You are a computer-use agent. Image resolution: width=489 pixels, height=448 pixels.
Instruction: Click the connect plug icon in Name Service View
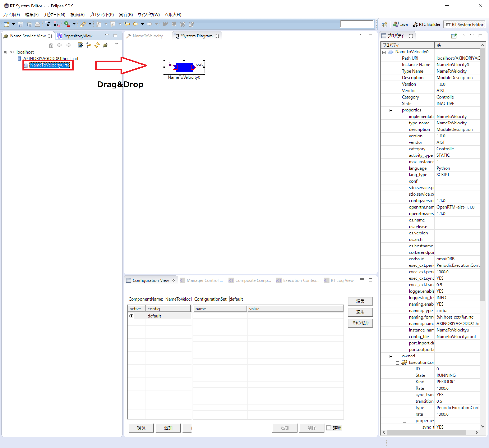(x=105, y=45)
